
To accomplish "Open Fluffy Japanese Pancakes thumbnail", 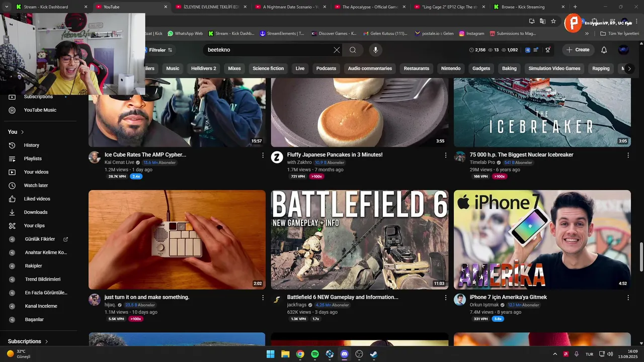I will coord(360,112).
